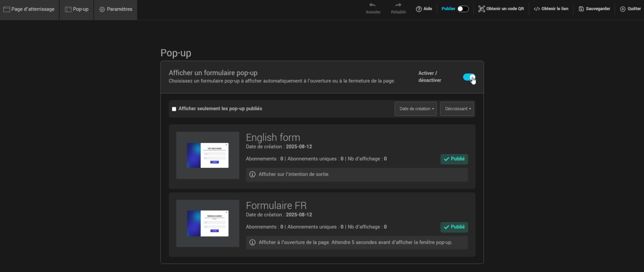644x272 pixels.
Task: Expand the Décroissant order dropdown
Action: coord(457,109)
